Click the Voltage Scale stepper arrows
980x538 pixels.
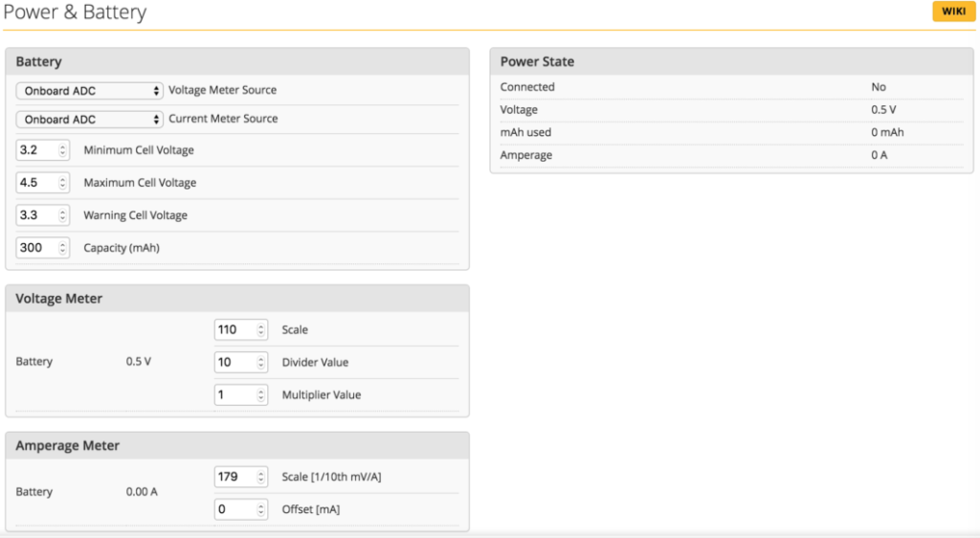pos(261,330)
